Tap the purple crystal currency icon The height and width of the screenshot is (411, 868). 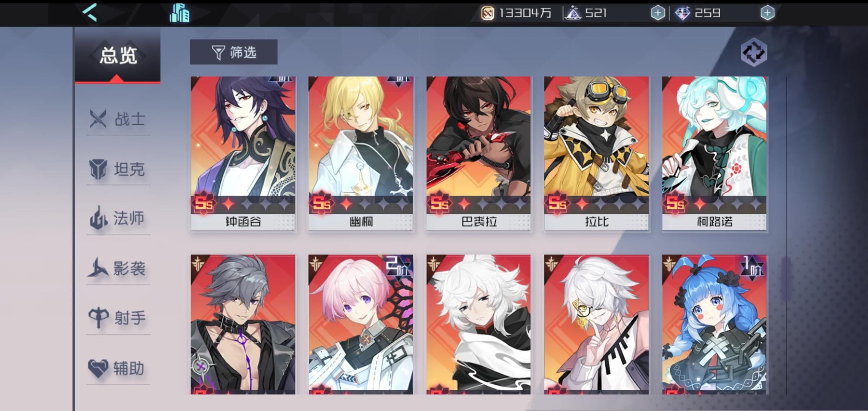point(573,13)
